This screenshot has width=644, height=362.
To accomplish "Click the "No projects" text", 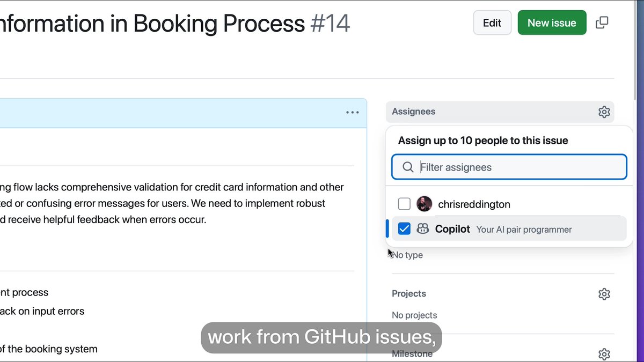I will pyautogui.click(x=414, y=315).
